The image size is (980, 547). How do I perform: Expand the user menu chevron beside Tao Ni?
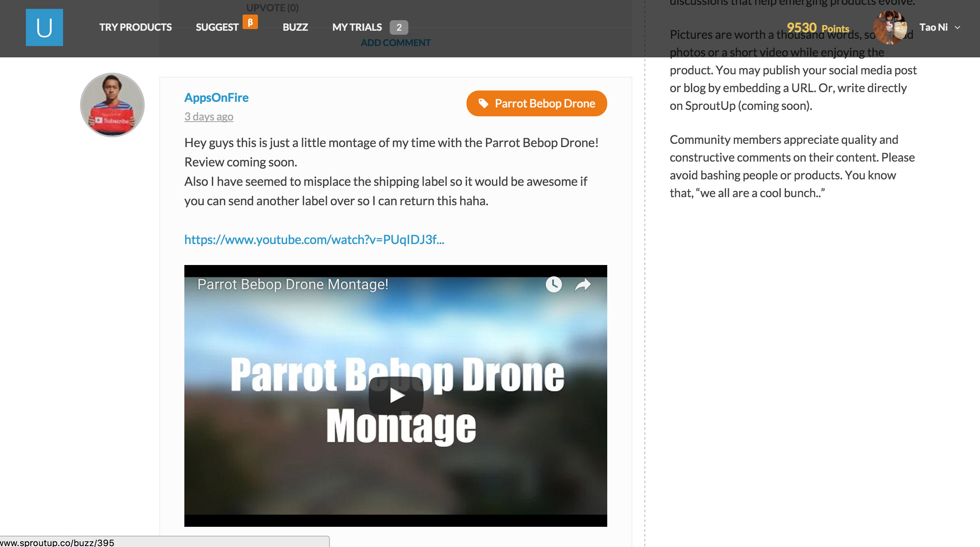[957, 27]
